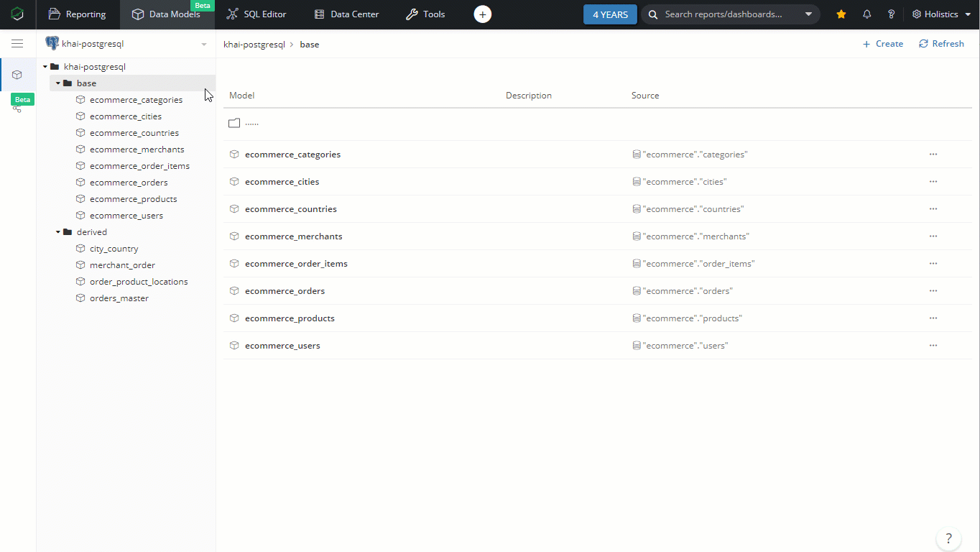Image resolution: width=980 pixels, height=552 pixels.
Task: Select ecommerce_orders in tree
Action: coord(129,183)
